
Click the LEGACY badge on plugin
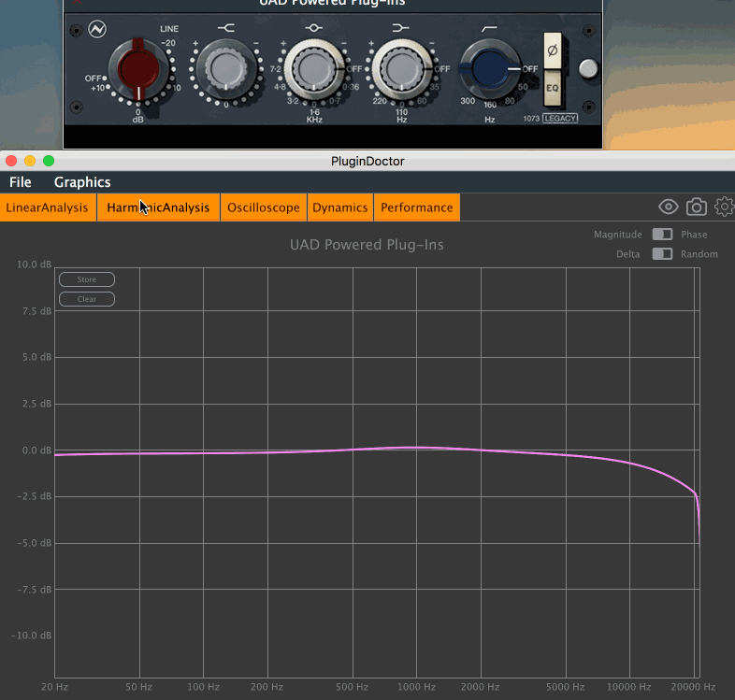point(560,118)
